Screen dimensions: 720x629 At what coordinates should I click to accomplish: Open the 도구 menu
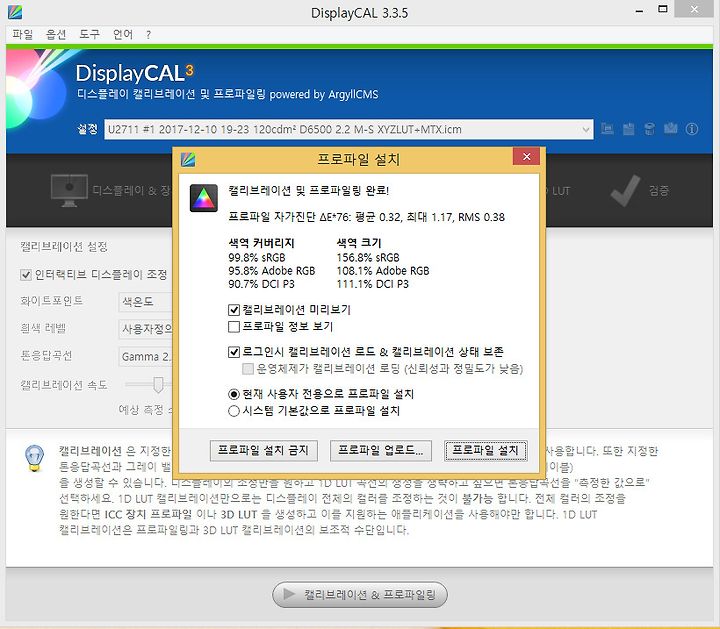(x=90, y=34)
